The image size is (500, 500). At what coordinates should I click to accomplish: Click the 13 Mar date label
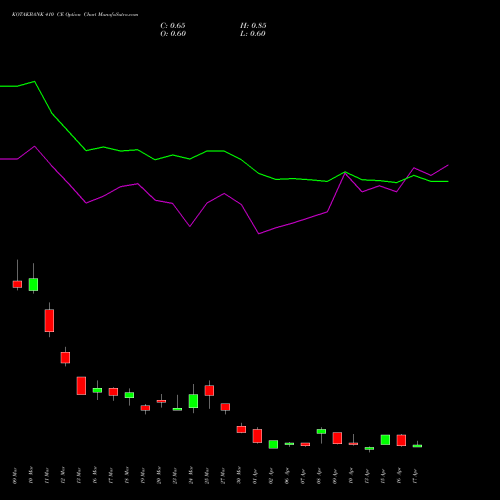click(x=79, y=476)
